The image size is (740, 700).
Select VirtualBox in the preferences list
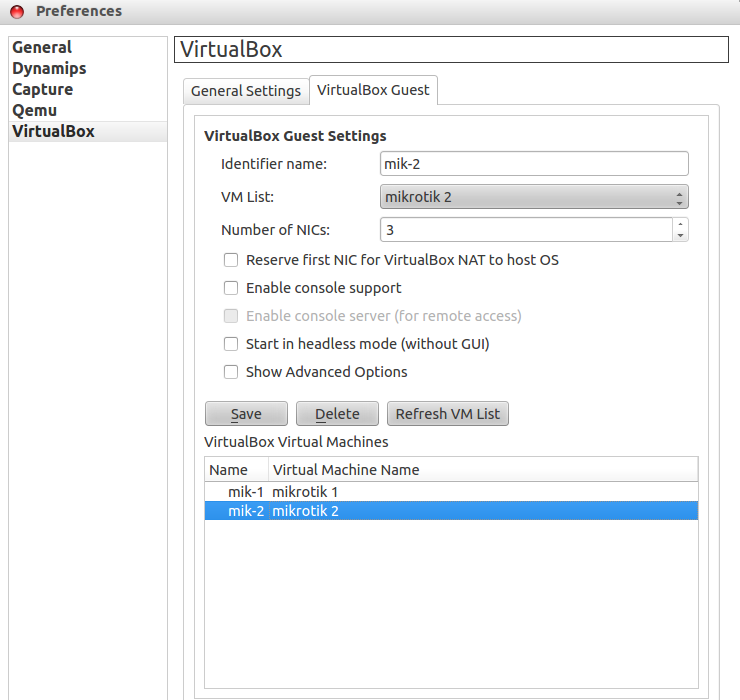pos(88,131)
